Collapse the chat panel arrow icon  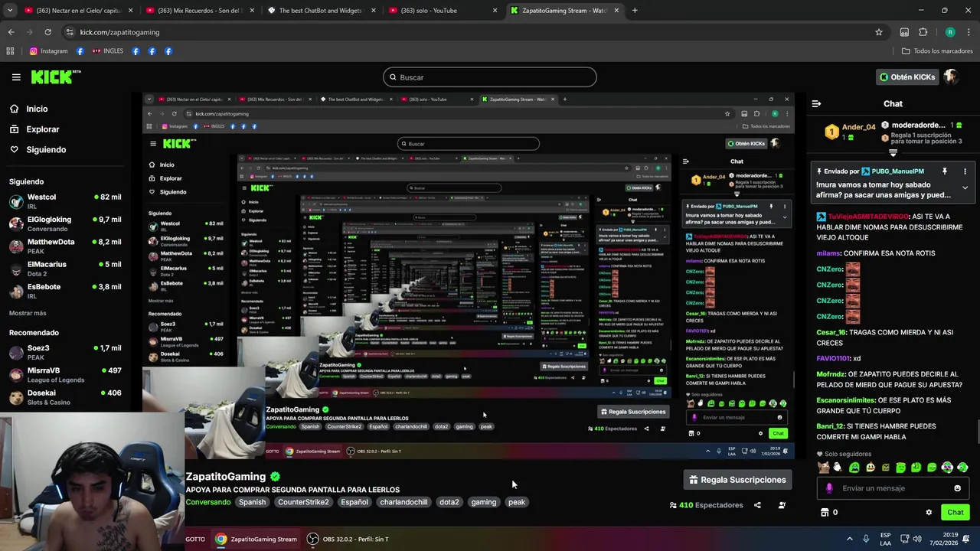pyautogui.click(x=816, y=103)
